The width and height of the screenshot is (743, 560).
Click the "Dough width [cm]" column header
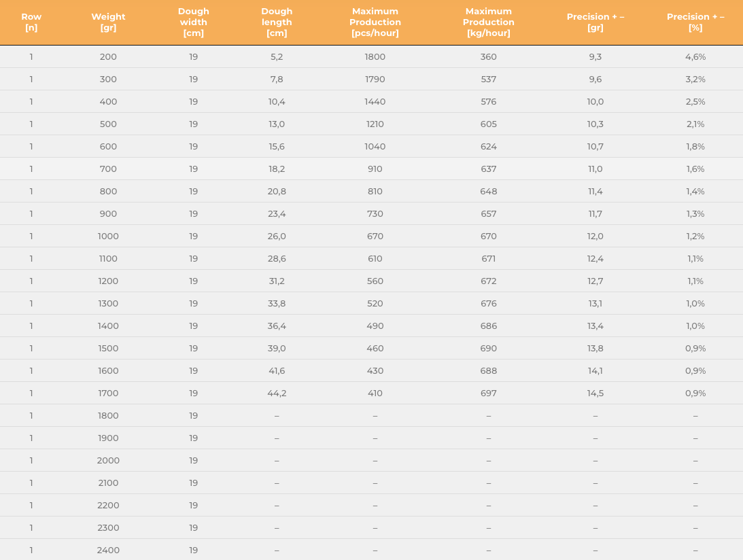click(193, 22)
